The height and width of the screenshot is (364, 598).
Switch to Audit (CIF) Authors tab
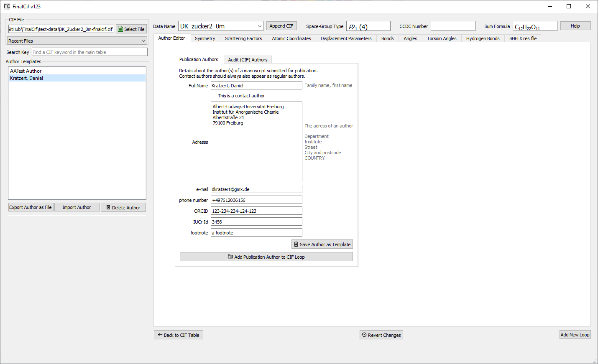click(x=248, y=60)
